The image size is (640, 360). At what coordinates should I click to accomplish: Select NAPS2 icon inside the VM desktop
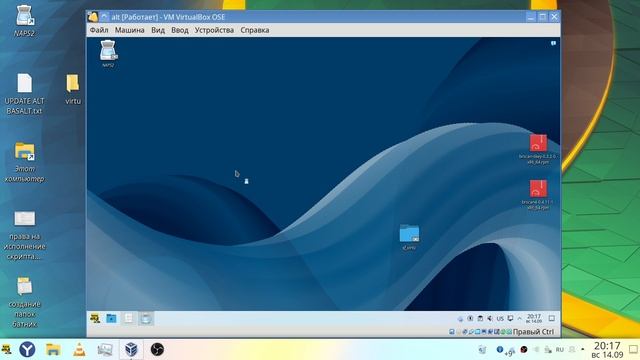[x=109, y=53]
